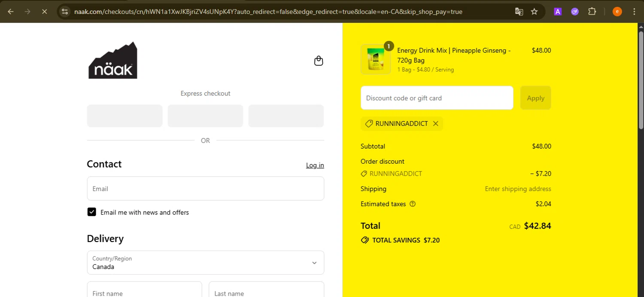Click the Estimated taxes $2.04 amount
This screenshot has width=644, height=297.
(x=544, y=204)
